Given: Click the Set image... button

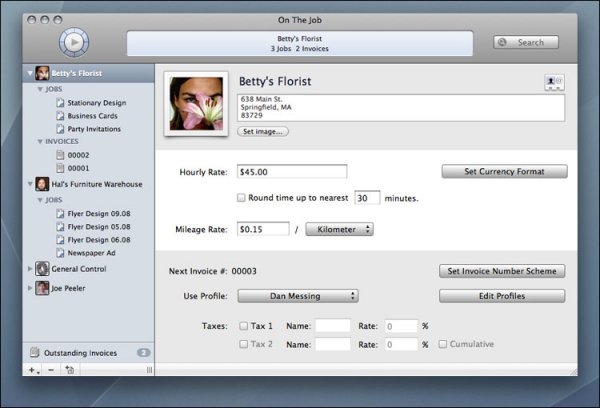Looking at the screenshot, I should pos(263,131).
